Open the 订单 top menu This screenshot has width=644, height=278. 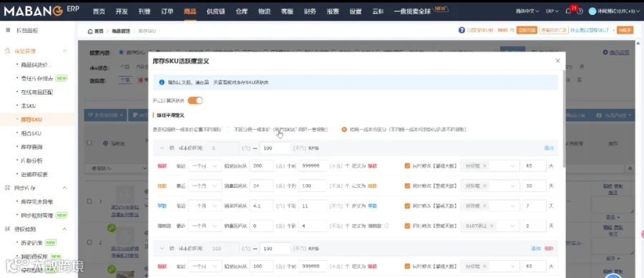tap(167, 11)
